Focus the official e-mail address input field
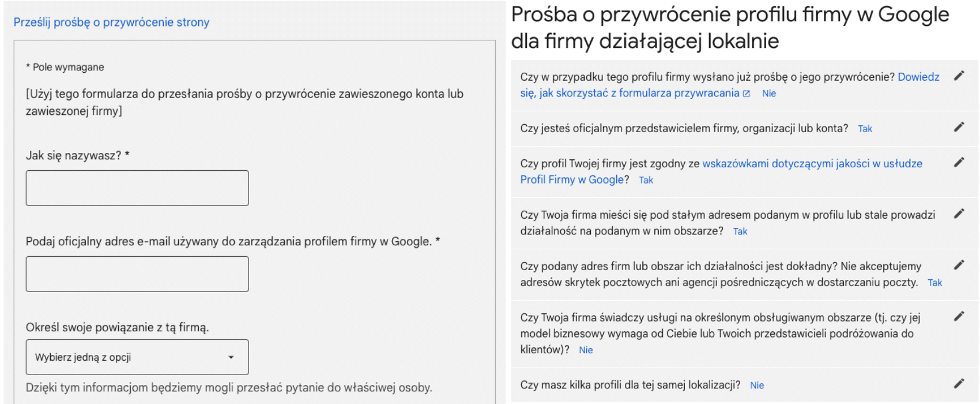Image resolution: width=980 pixels, height=404 pixels. [137, 274]
